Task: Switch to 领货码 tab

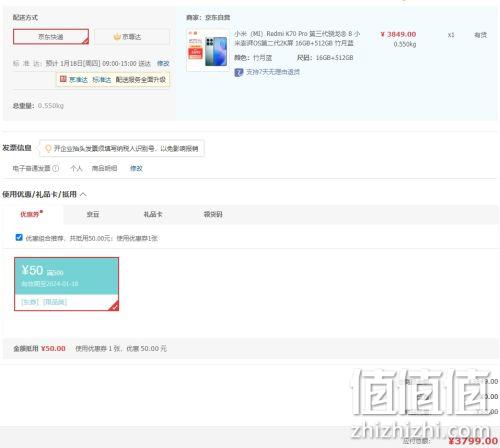Action: pos(213,214)
